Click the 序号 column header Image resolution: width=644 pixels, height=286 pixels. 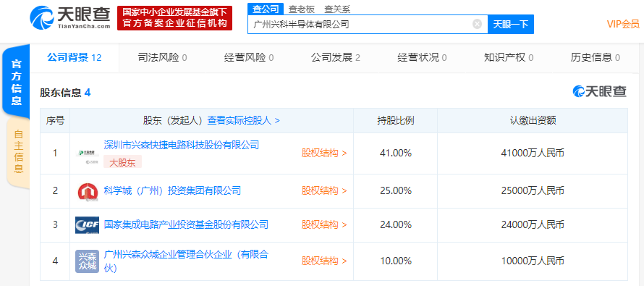[x=55, y=120]
